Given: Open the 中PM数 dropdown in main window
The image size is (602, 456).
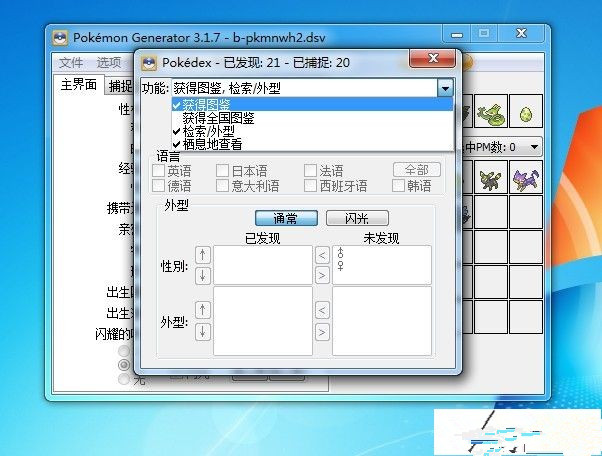Looking at the screenshot, I should pos(534,147).
